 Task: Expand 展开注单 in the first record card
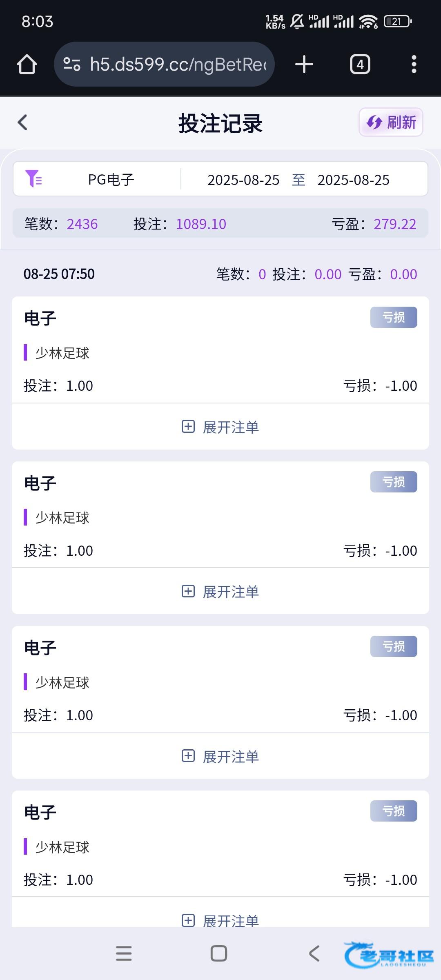pyautogui.click(x=220, y=427)
